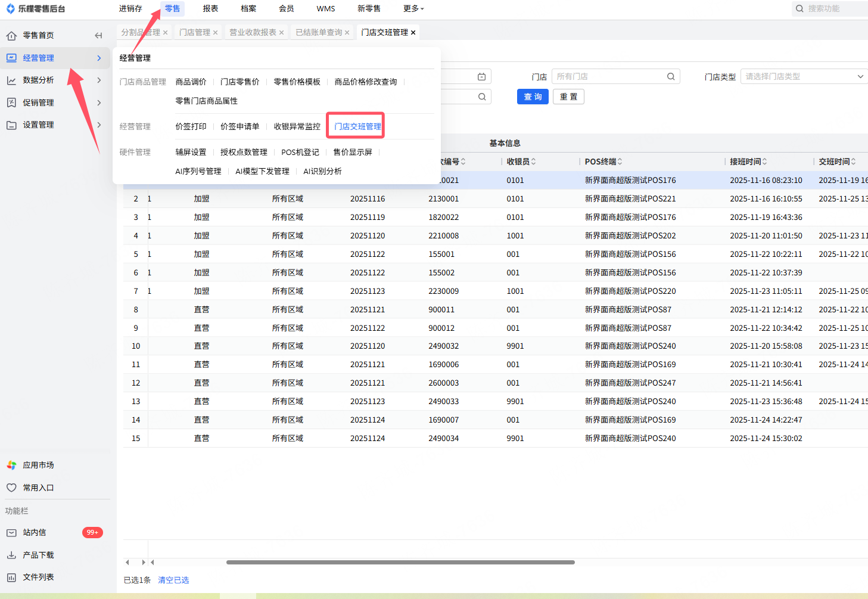Click the 搜索功能 search box
Screen dimensions: 868x599
(x=834, y=9)
